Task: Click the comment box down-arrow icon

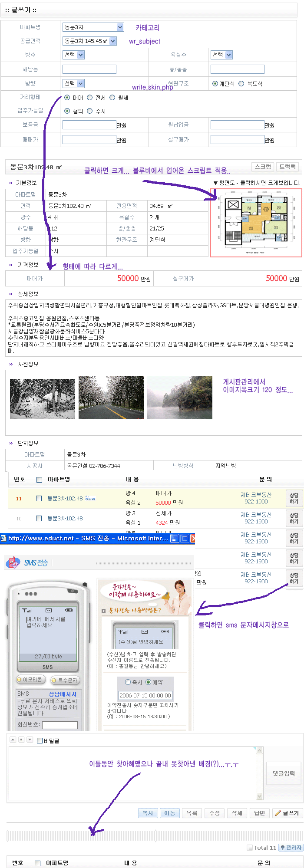Action: (30, 740)
